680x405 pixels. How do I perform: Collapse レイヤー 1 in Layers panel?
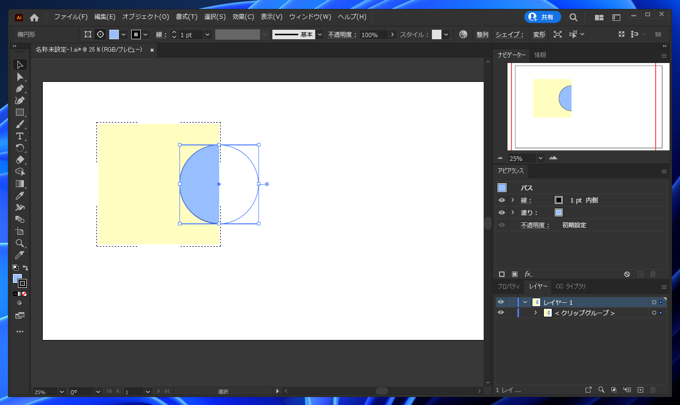click(525, 302)
